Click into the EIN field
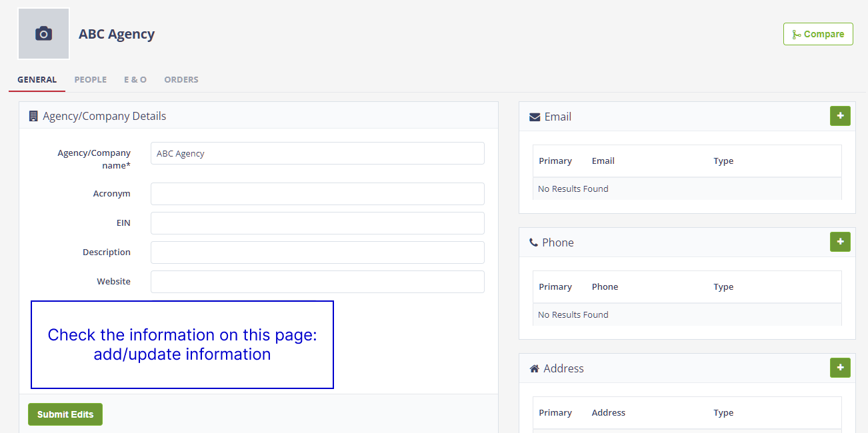Image resolution: width=868 pixels, height=433 pixels. [317, 223]
